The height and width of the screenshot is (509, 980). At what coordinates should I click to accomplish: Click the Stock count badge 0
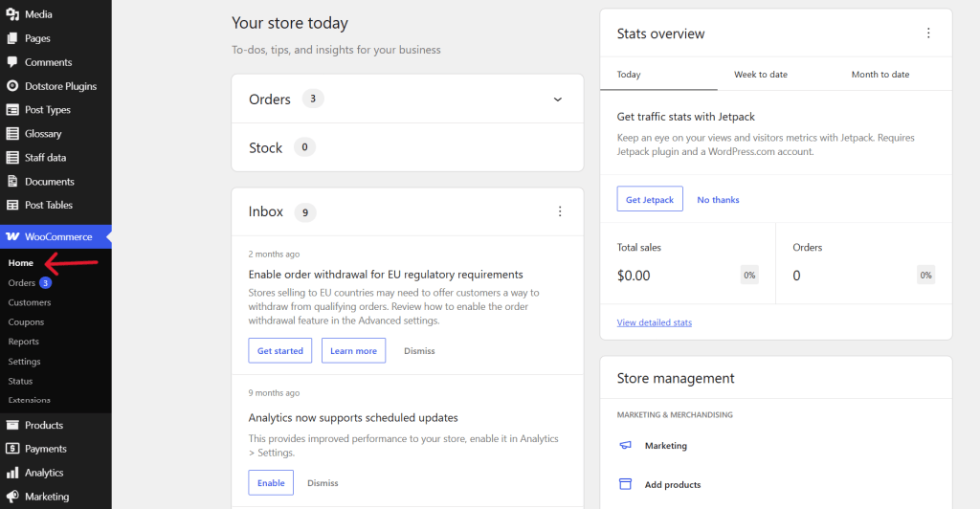(304, 147)
